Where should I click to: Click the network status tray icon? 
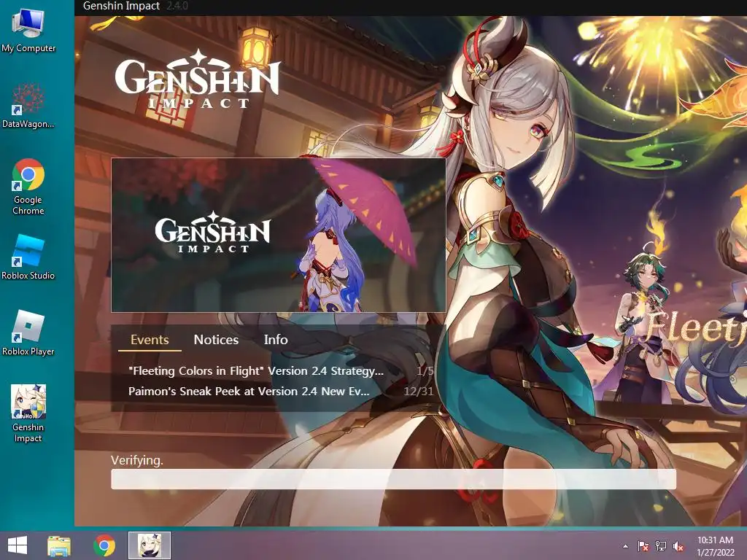point(661,546)
